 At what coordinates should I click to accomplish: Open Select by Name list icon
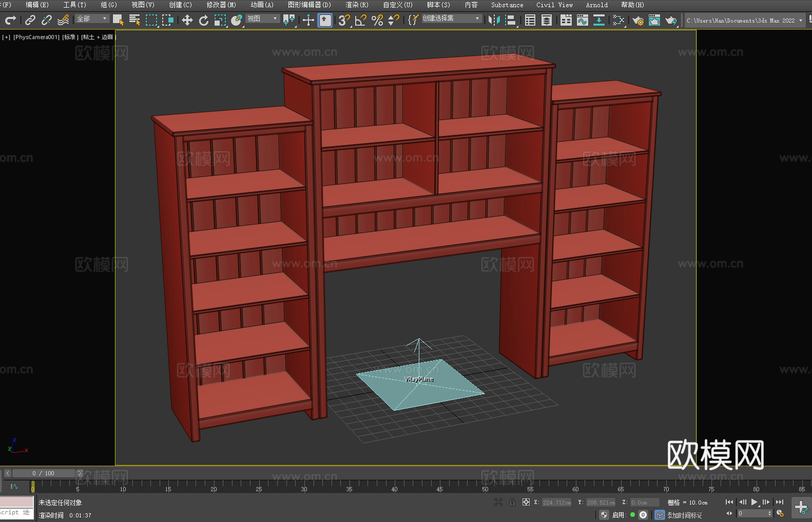click(x=134, y=20)
